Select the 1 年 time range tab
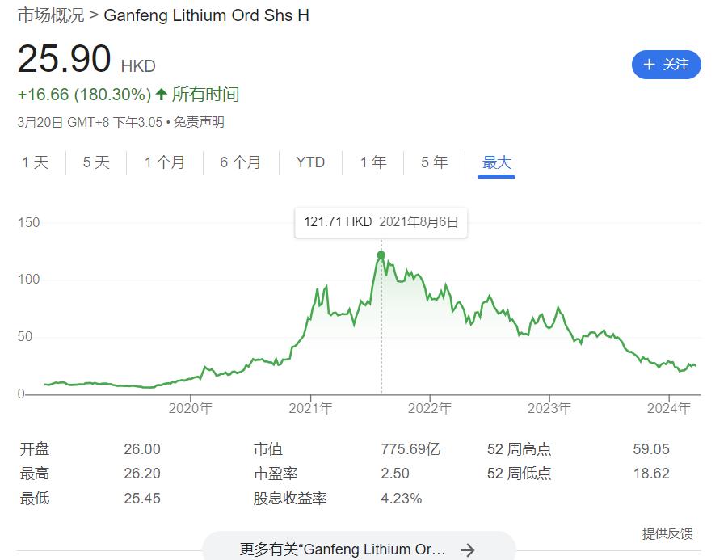The image size is (728, 560). [373, 162]
